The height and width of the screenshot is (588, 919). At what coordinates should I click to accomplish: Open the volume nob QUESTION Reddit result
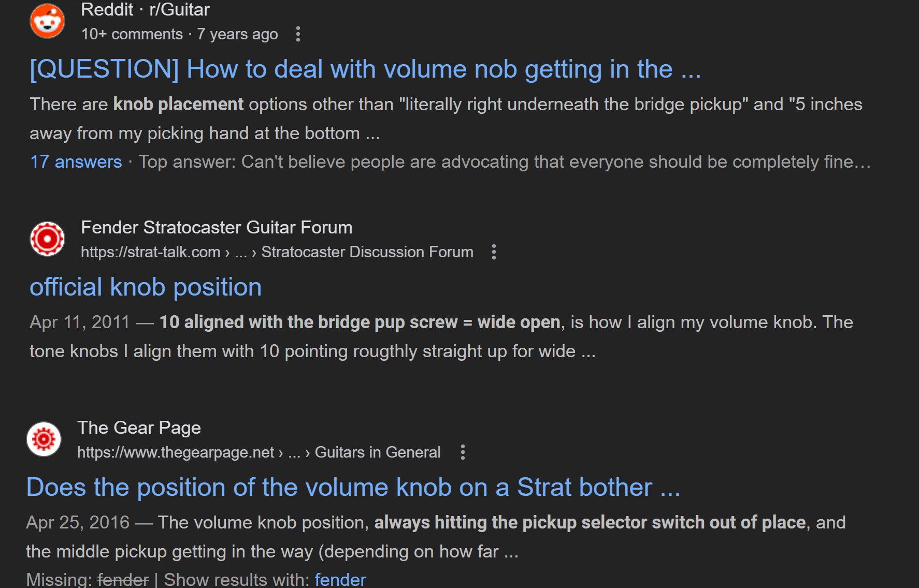[x=365, y=69]
